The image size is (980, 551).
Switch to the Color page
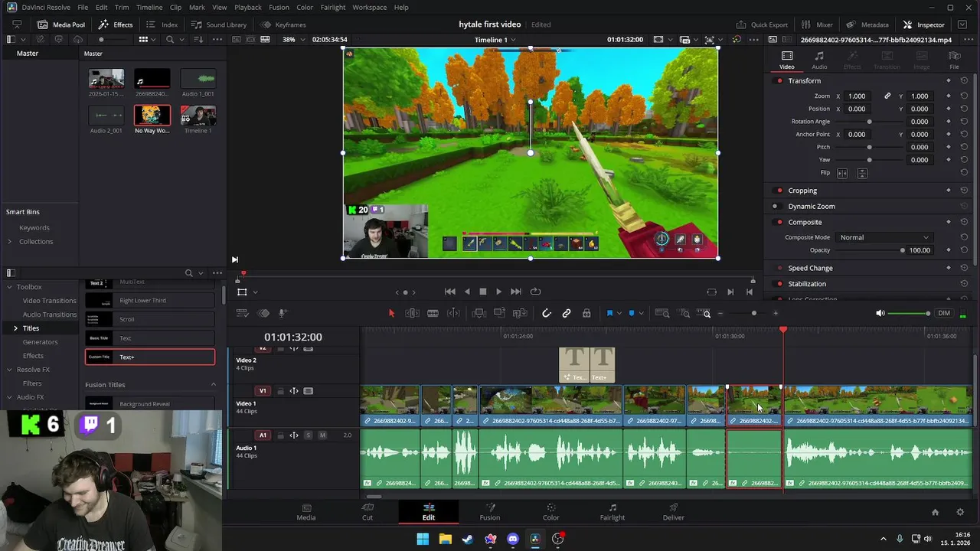[x=550, y=512]
